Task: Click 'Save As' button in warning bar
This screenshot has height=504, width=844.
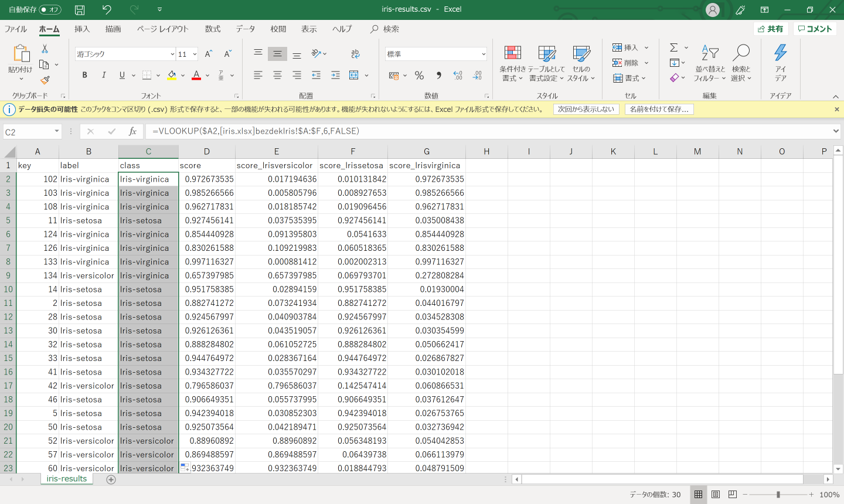Action: pyautogui.click(x=659, y=110)
